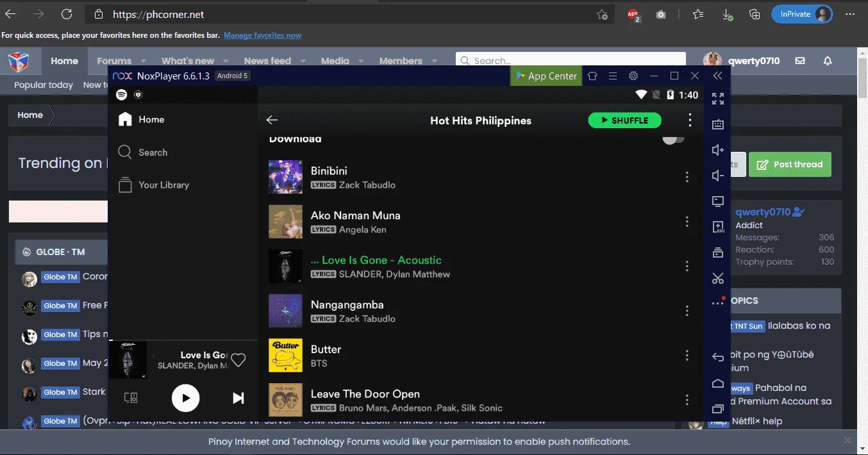Open the What's new nav tab

pyautogui.click(x=188, y=61)
